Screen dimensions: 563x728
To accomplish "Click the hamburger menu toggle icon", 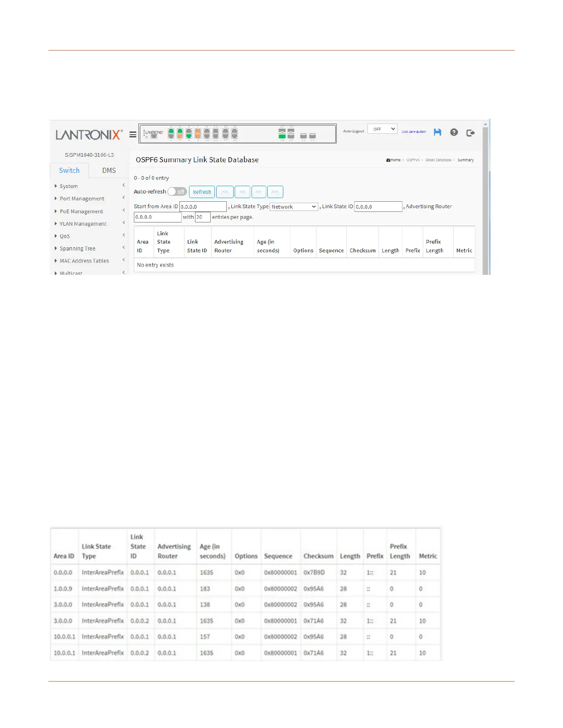I will coord(132,135).
